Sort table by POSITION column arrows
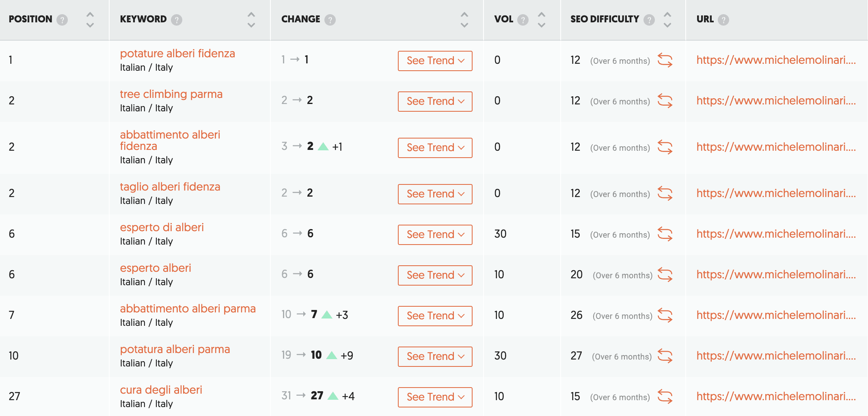868x416 pixels. [x=90, y=19]
